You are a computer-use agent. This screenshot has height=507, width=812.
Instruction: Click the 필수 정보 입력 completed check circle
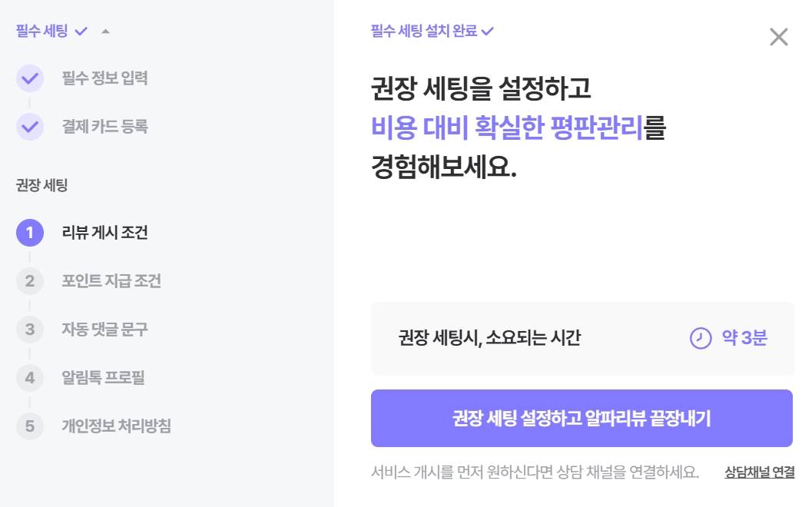point(29,78)
